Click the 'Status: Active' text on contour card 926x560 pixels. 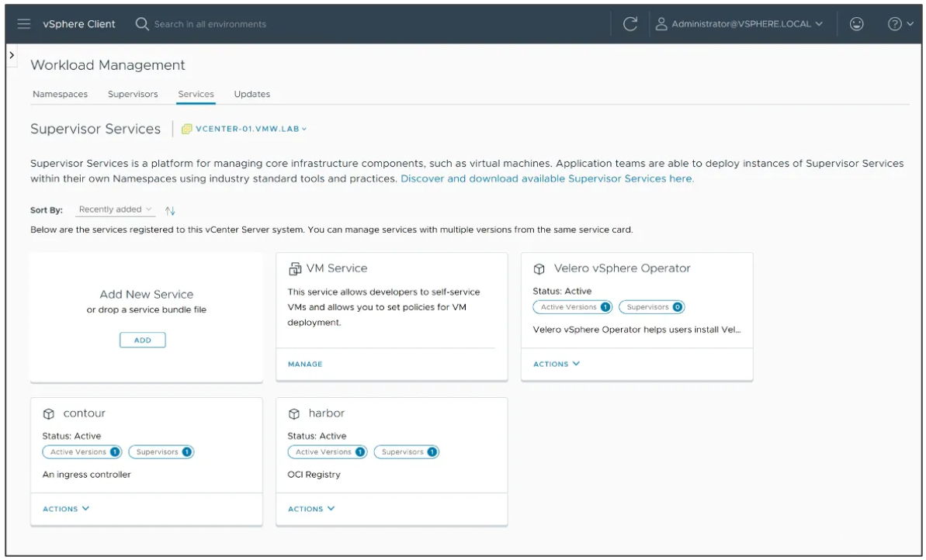click(x=71, y=436)
